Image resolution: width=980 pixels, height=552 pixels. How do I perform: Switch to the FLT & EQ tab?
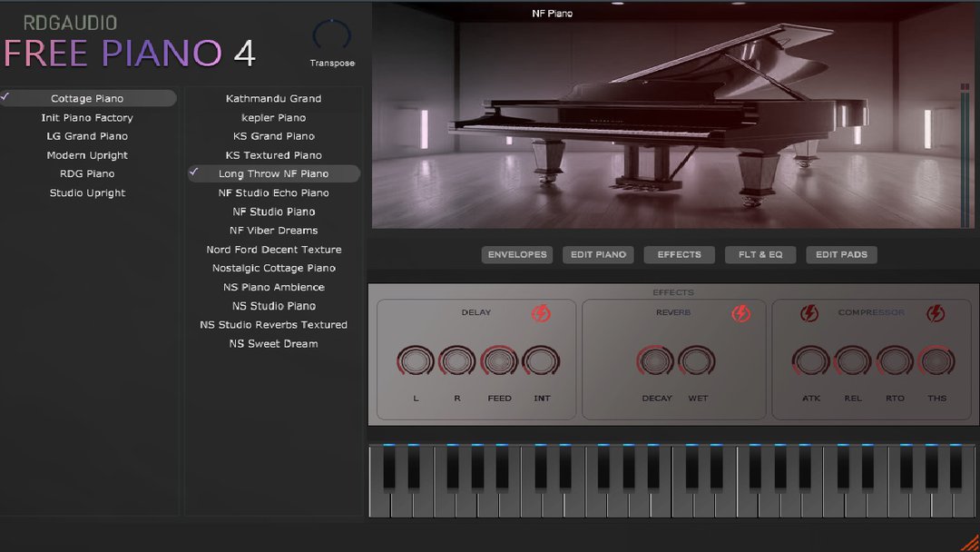[760, 254]
